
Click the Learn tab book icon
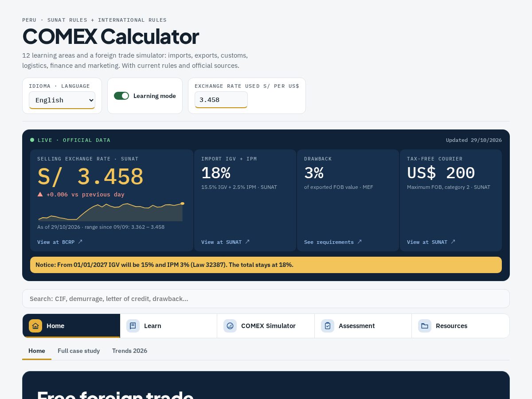pos(133,326)
